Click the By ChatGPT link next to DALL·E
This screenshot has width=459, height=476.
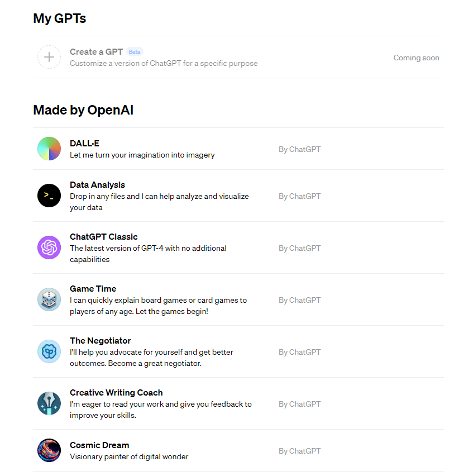(x=299, y=149)
